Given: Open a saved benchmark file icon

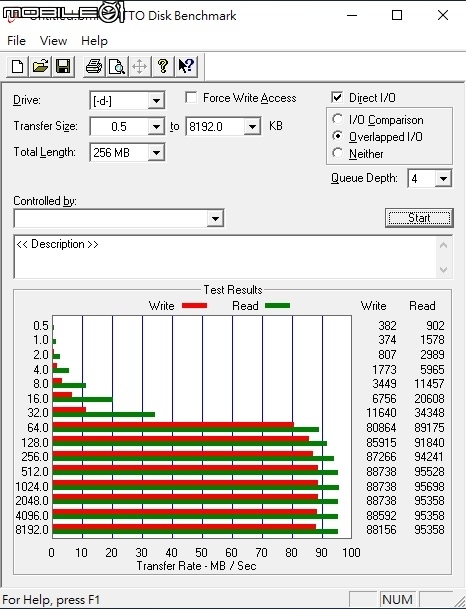Looking at the screenshot, I should (40, 66).
